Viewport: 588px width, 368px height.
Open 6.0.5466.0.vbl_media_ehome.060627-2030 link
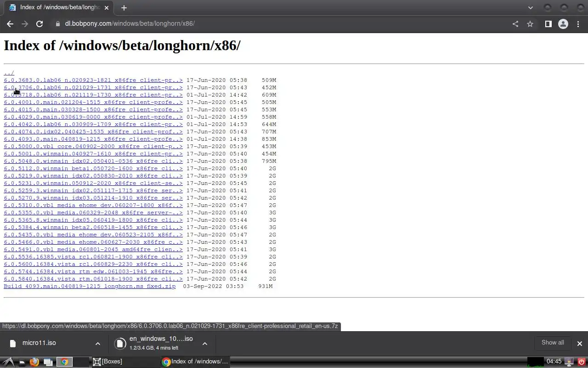[x=93, y=242]
